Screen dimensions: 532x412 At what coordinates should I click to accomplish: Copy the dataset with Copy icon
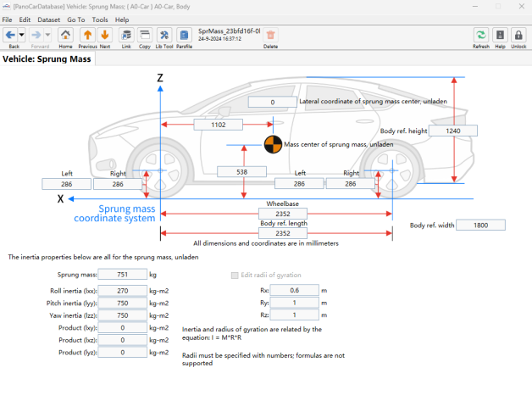click(145, 35)
